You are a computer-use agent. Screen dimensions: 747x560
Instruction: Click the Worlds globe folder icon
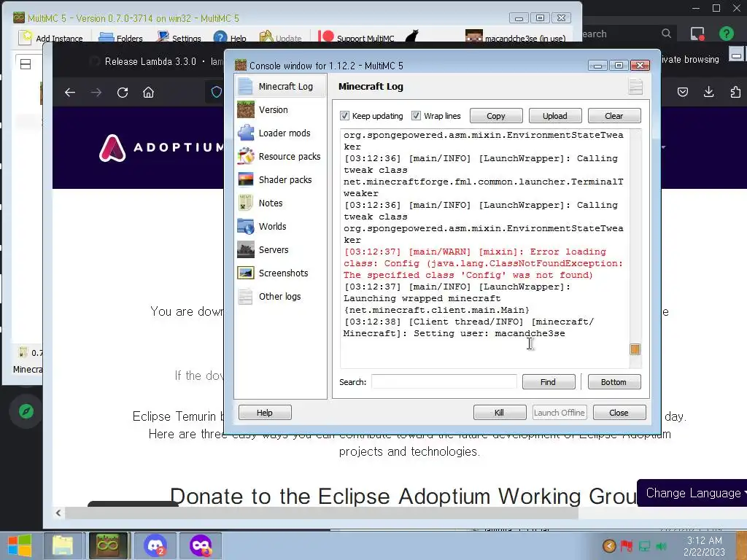click(x=246, y=226)
